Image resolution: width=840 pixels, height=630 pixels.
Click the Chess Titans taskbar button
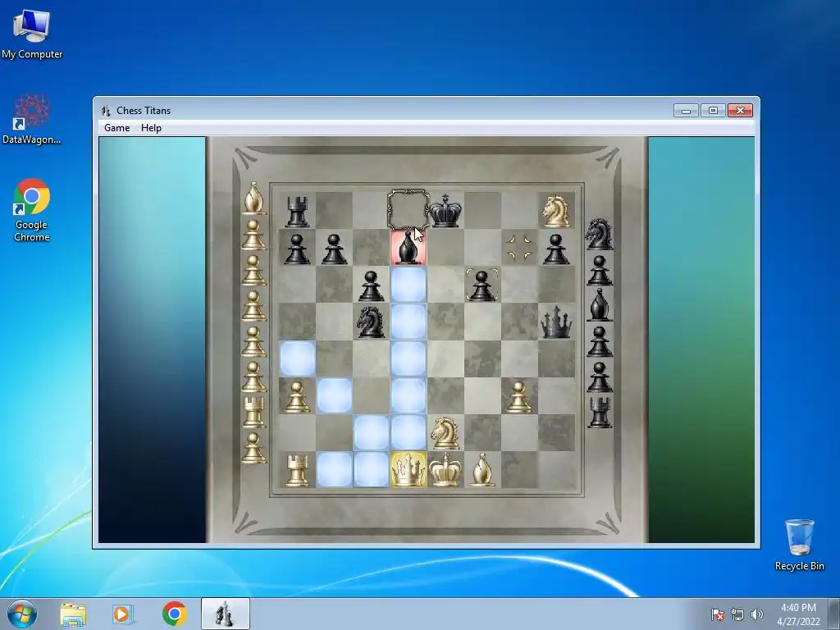click(225, 614)
